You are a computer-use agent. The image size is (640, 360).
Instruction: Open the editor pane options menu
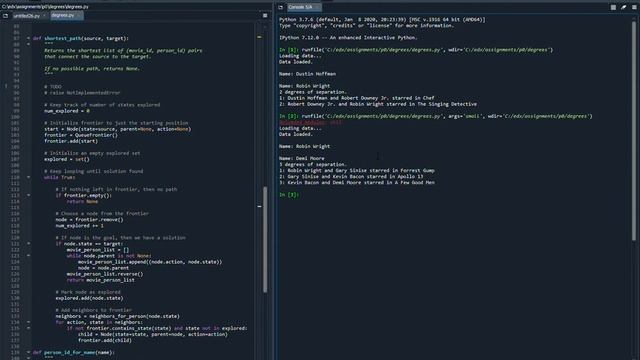265,16
